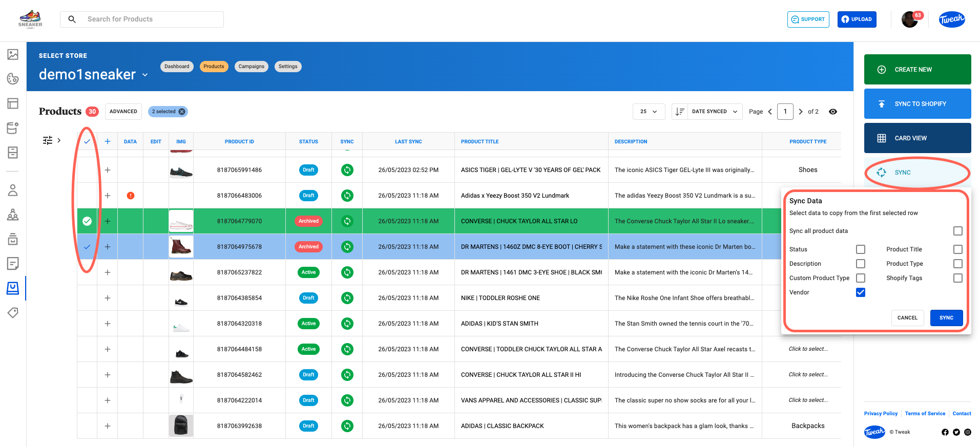
Task: Check the Description checkbox in Sync Data
Action: 861,264
